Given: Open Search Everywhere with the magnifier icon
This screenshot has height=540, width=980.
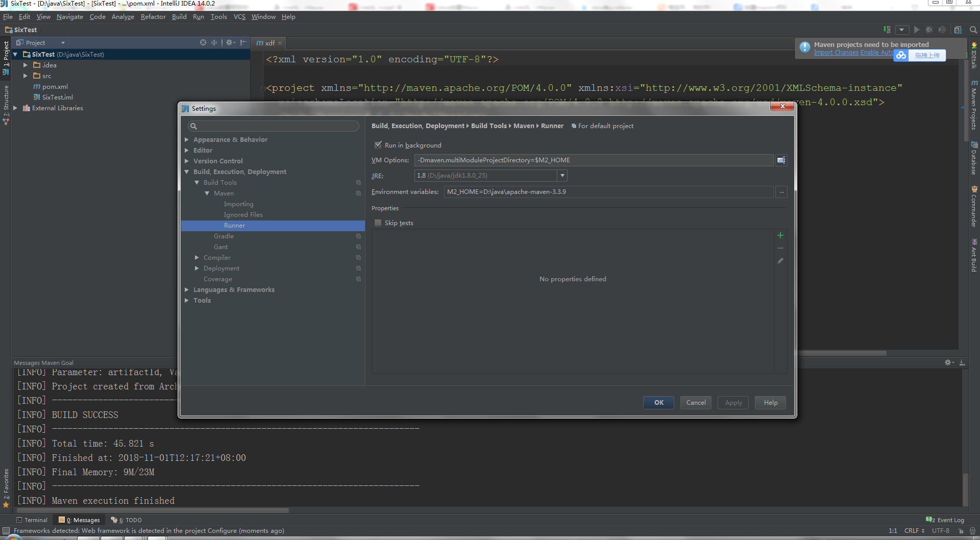Looking at the screenshot, I should [973, 30].
